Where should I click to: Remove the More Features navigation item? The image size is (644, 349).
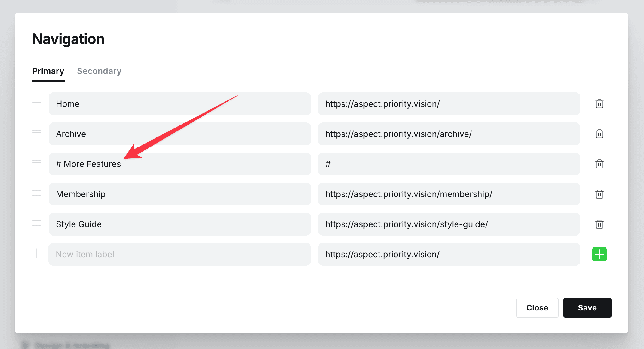click(x=599, y=164)
